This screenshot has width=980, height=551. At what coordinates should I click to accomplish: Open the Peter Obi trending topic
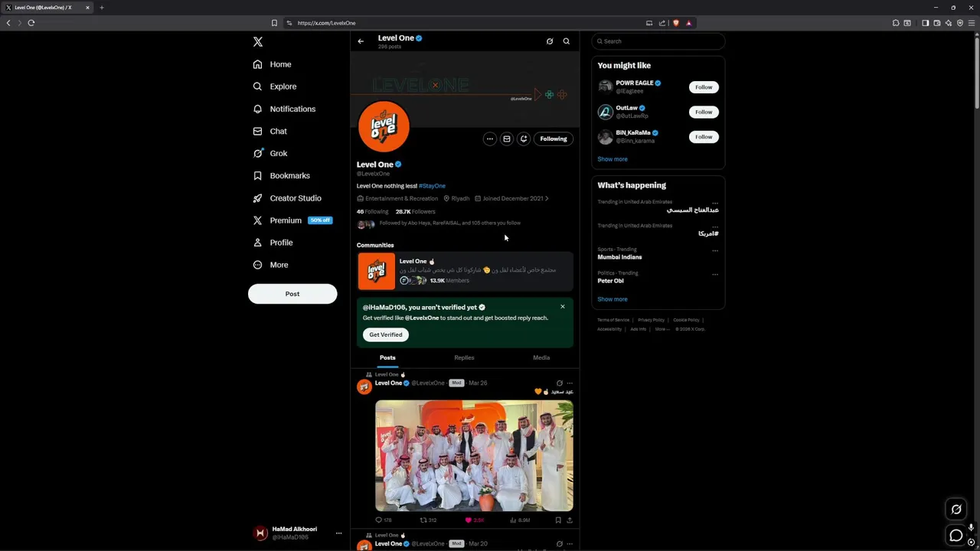611,281
